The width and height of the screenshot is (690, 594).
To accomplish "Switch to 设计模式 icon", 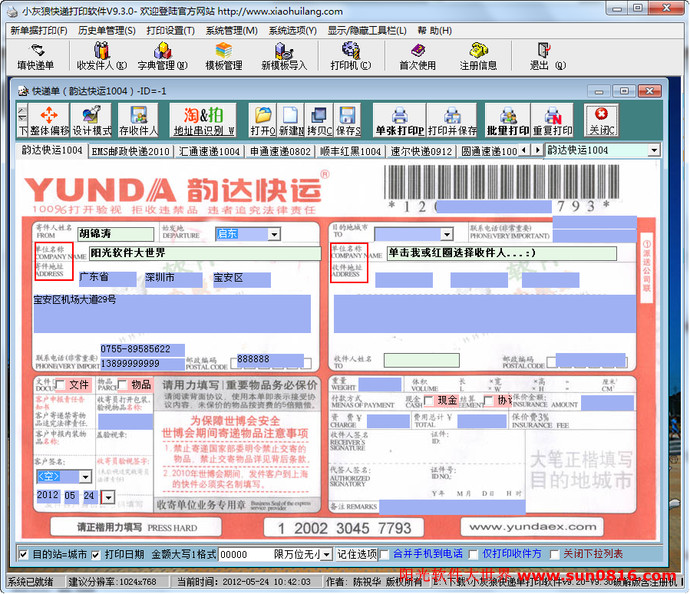I will tap(92, 120).
